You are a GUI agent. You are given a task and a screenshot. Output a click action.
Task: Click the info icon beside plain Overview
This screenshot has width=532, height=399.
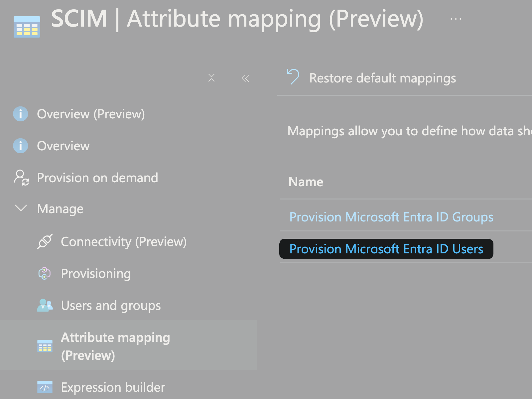click(21, 146)
